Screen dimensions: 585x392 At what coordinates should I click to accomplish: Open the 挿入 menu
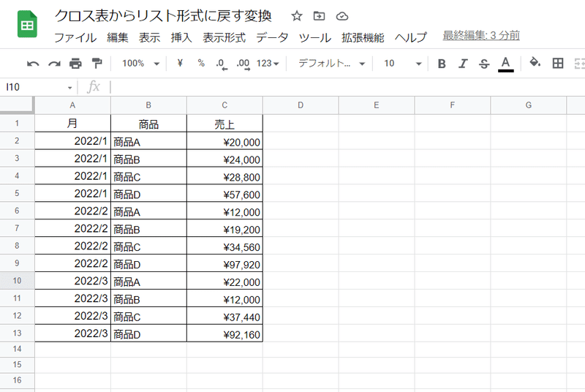coord(181,38)
